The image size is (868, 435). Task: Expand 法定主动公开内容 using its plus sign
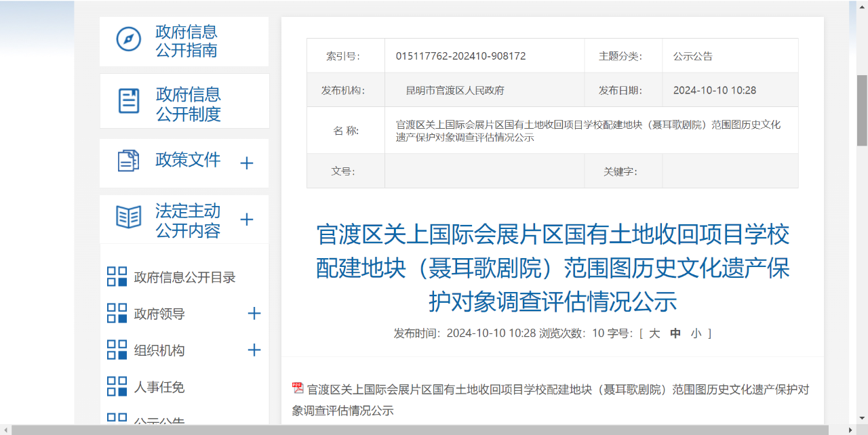[247, 220]
